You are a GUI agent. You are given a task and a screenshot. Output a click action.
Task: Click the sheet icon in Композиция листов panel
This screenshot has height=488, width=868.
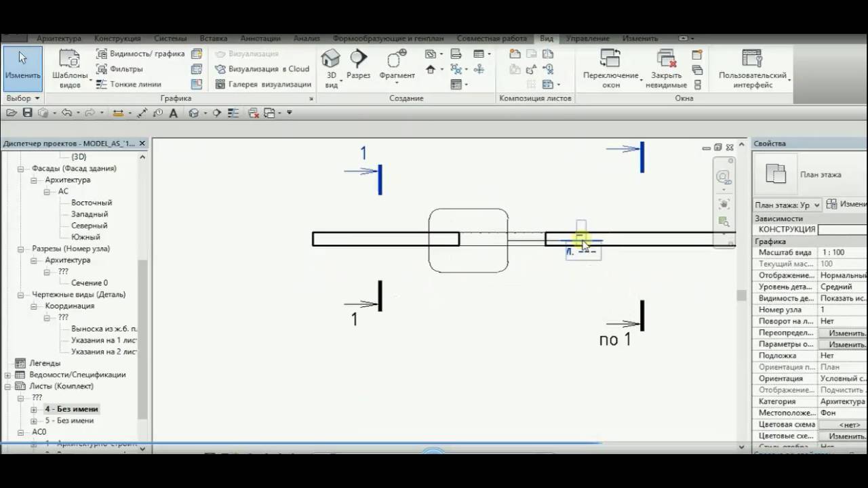[x=515, y=54]
